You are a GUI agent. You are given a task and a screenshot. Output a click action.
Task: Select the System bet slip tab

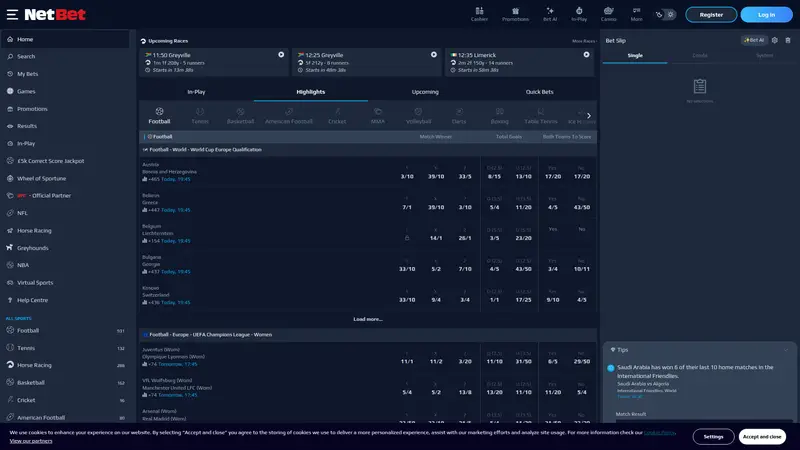[x=764, y=56]
